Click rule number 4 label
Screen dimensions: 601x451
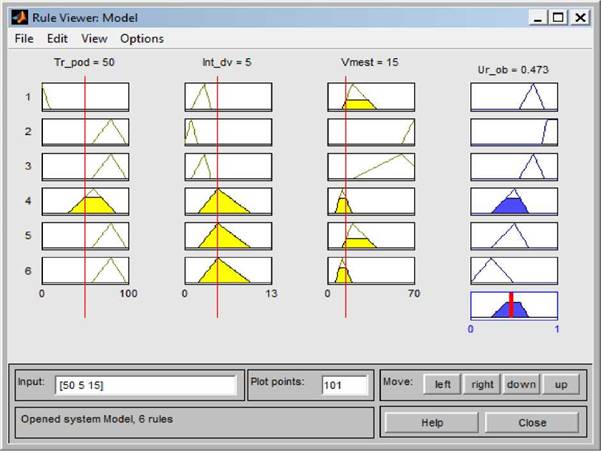click(28, 201)
